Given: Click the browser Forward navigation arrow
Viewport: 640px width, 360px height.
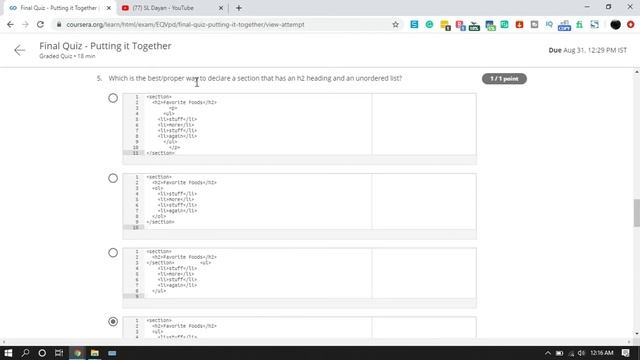Looking at the screenshot, I should click(25, 24).
